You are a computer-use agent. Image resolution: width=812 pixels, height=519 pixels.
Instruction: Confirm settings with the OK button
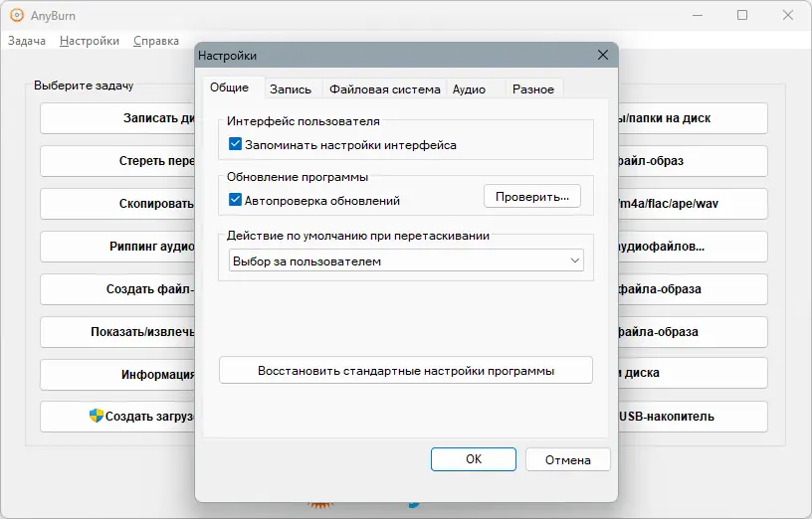pyautogui.click(x=474, y=459)
